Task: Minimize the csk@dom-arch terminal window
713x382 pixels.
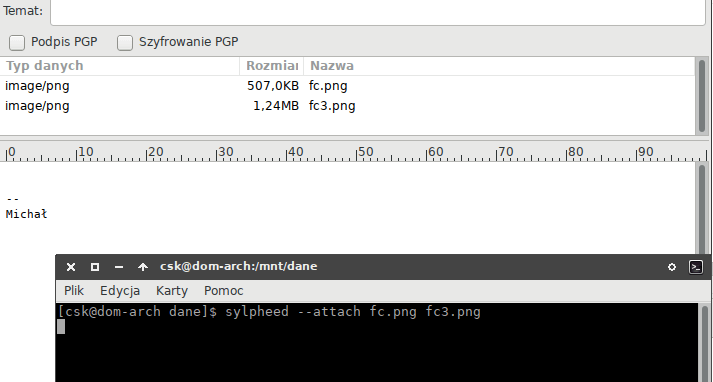Action: [x=119, y=267]
